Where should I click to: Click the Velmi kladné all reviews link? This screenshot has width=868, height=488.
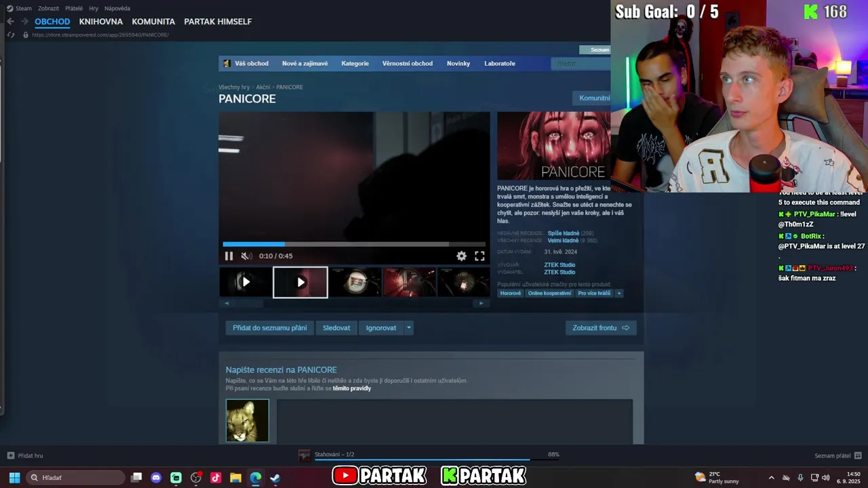pyautogui.click(x=563, y=241)
